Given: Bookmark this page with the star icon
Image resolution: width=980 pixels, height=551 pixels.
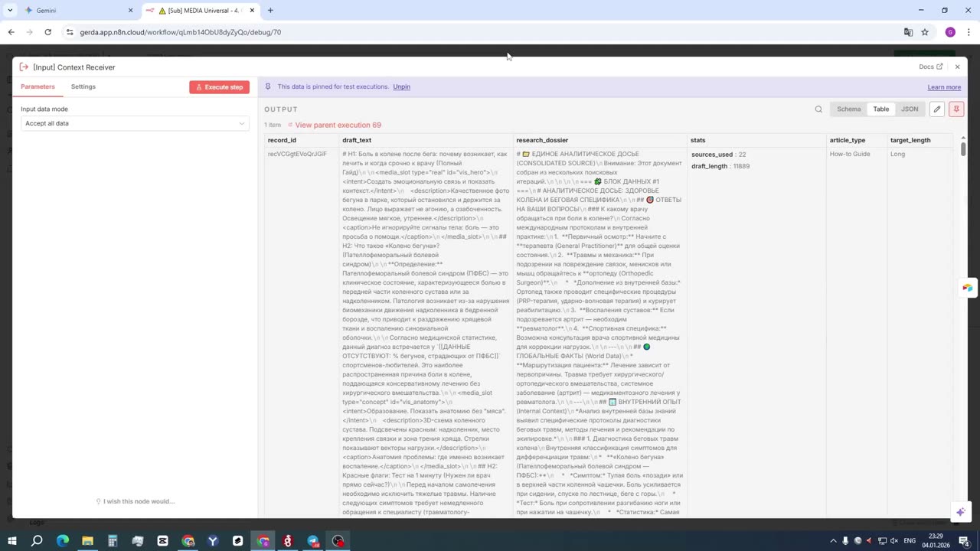Looking at the screenshot, I should [x=925, y=32].
